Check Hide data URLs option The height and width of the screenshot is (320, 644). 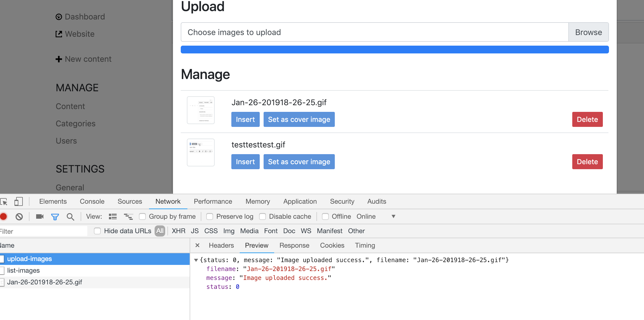point(97,231)
